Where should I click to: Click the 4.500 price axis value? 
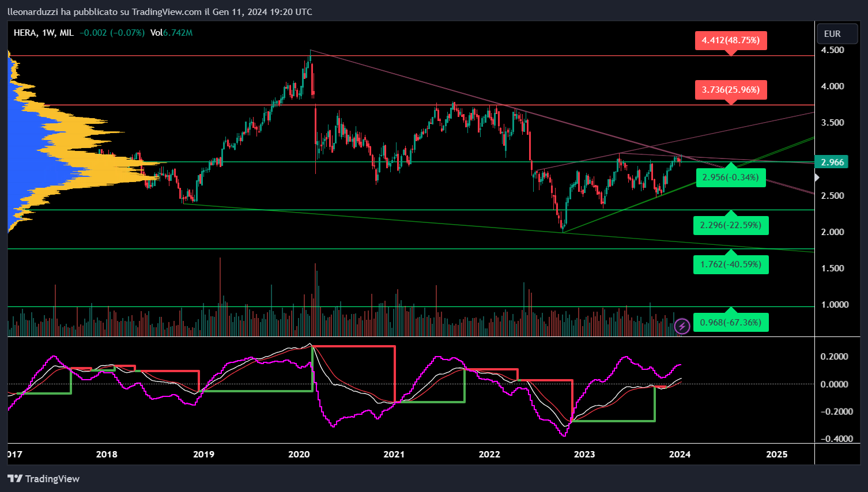click(832, 50)
